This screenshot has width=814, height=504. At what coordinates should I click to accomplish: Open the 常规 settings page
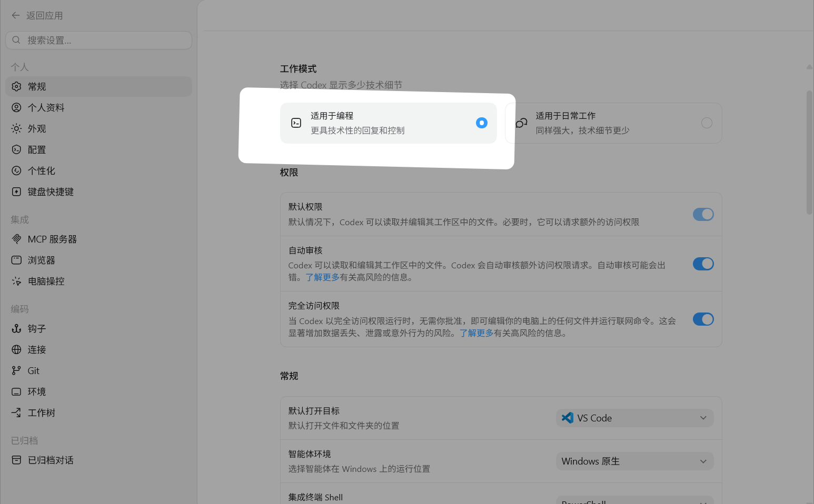98,86
